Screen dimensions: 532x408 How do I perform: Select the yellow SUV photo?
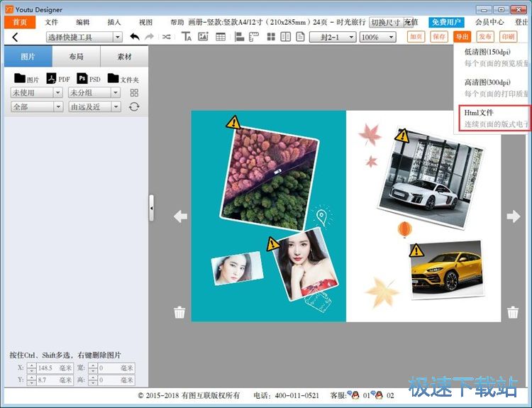447,270
